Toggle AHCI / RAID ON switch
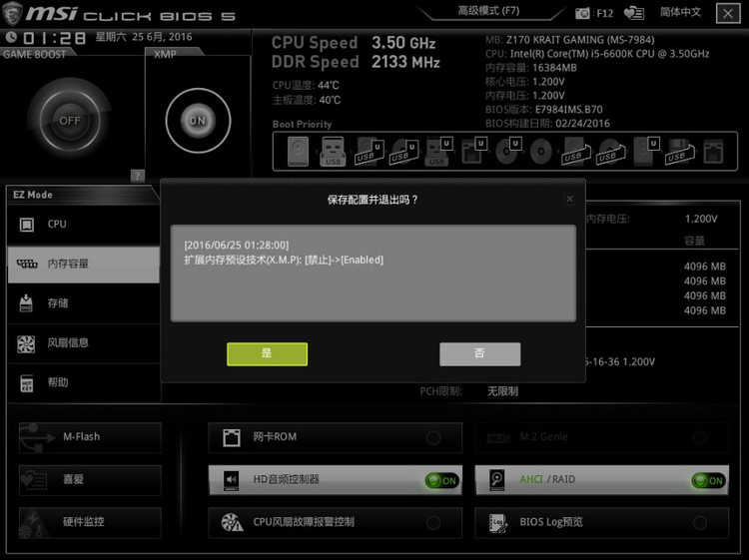Image resolution: width=749 pixels, height=560 pixels. tap(708, 480)
